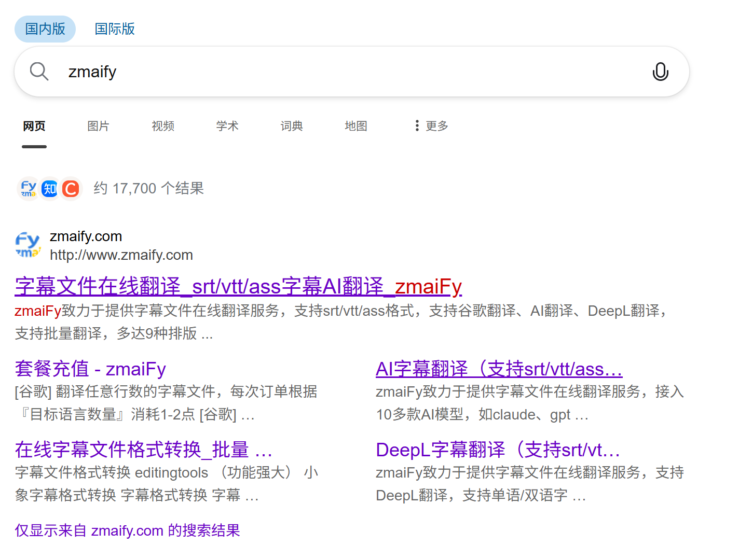Click the search box containing zmaify
The image size is (739, 560).
(x=352, y=72)
